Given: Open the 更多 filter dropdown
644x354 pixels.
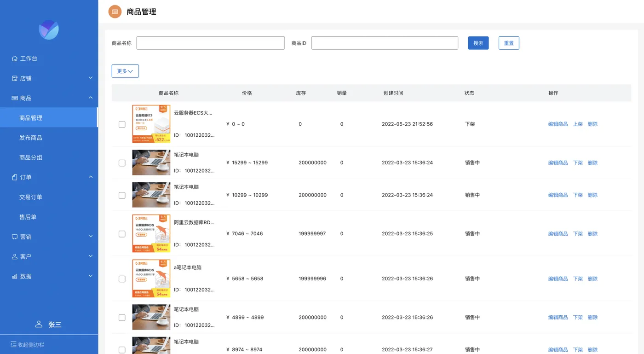Looking at the screenshot, I should [125, 71].
